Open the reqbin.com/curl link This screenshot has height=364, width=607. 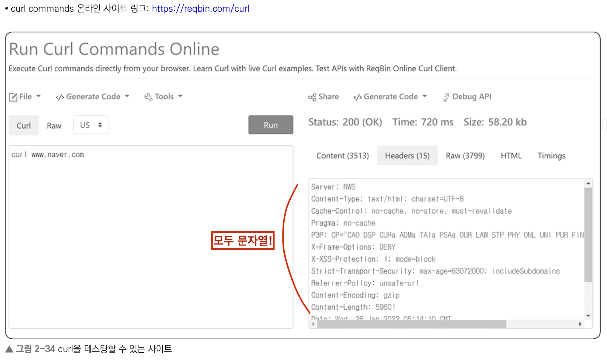(200, 8)
